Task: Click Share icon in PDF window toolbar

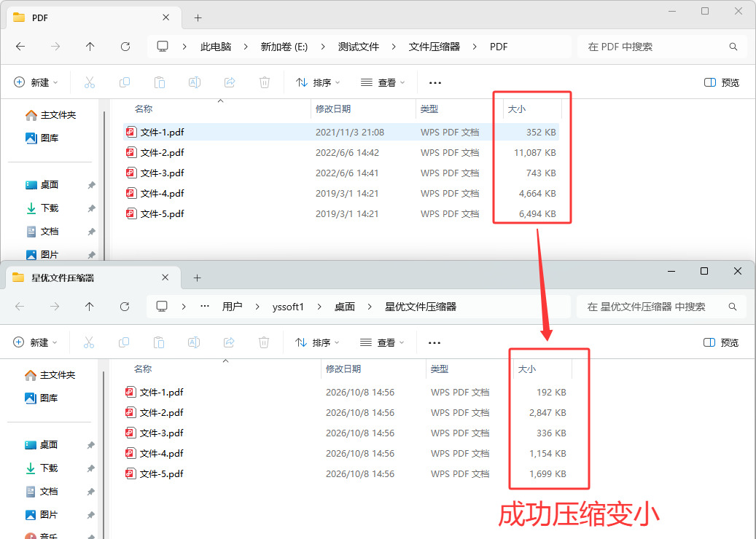Action: coord(230,82)
